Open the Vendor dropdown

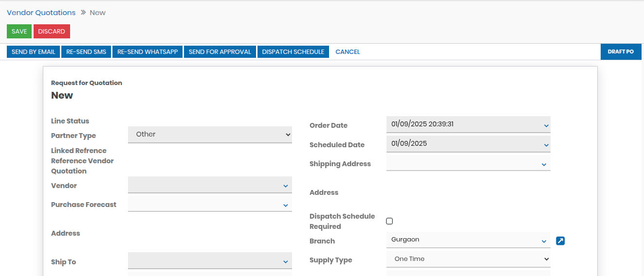click(x=210, y=185)
